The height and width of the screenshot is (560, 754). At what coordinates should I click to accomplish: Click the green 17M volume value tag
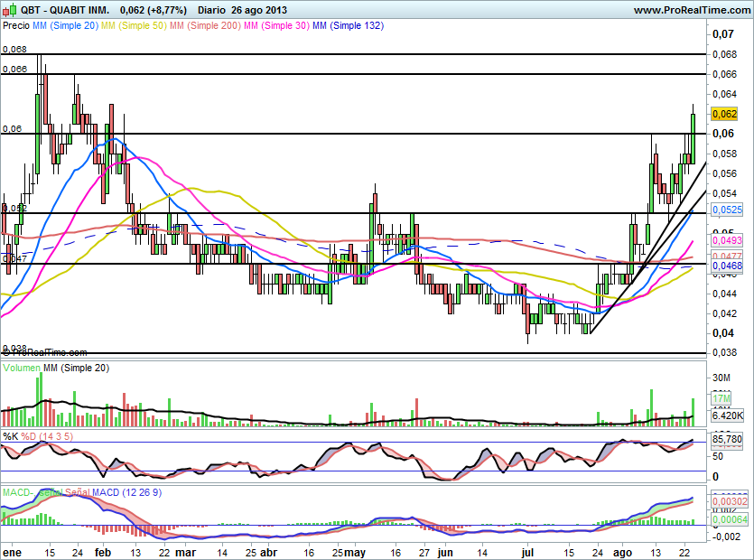[x=721, y=398]
